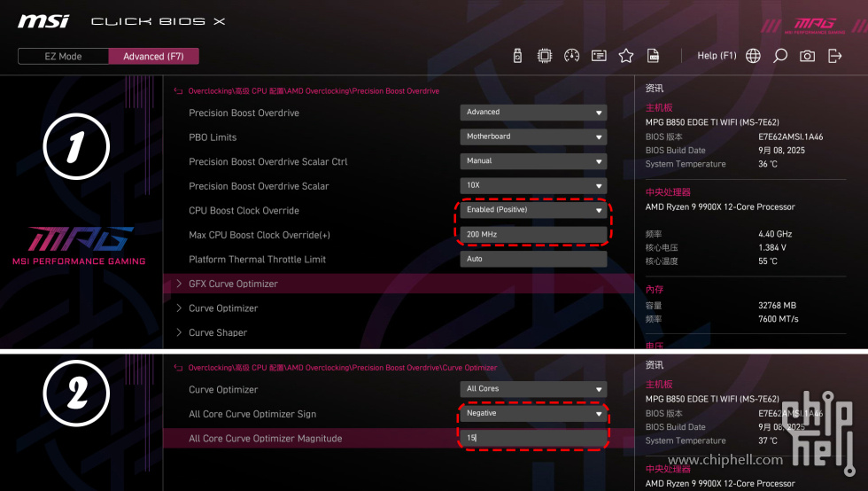Click System Temperature value 36 ℃
Screen dimensions: 868x491
coord(768,164)
